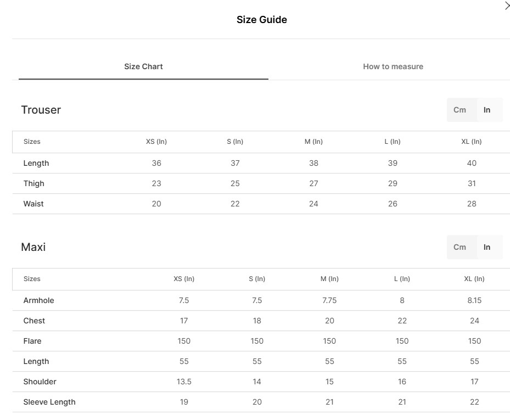
Task: Click the Maxi Chest row label
Action: pos(34,321)
